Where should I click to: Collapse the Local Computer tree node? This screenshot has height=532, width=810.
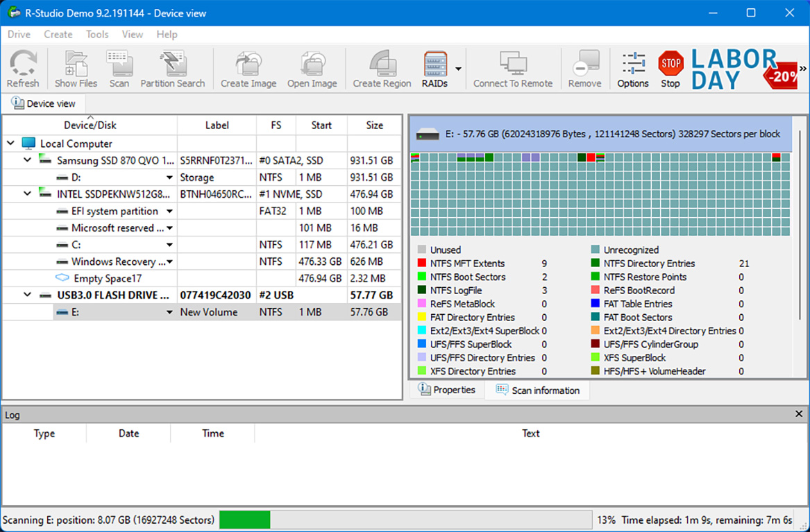click(x=11, y=144)
